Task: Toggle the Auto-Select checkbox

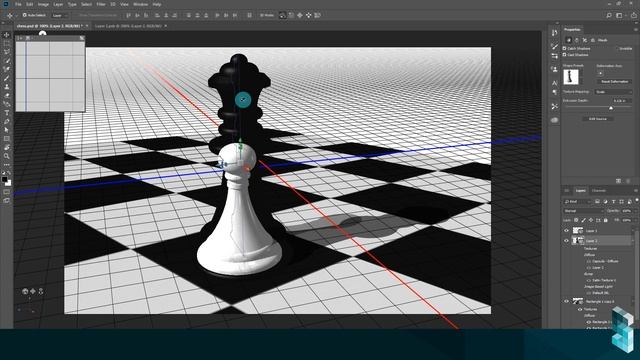Action: [x=24, y=15]
